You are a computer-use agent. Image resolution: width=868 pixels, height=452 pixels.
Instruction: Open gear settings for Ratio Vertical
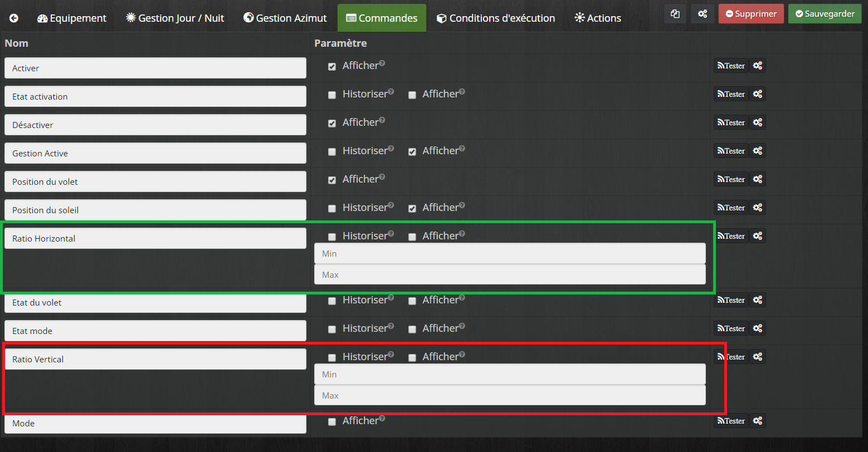click(757, 357)
